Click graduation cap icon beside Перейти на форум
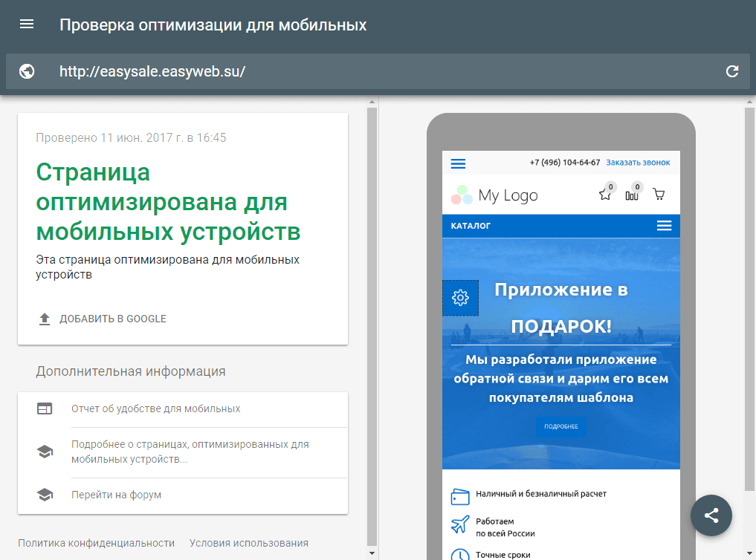The height and width of the screenshot is (560, 756). coord(45,495)
